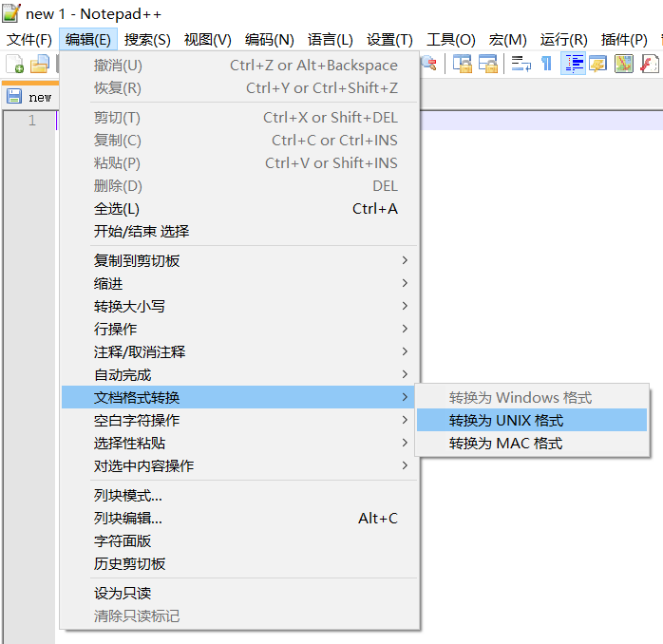Open the 视图(V) menu
The width and height of the screenshot is (663, 644).
pyautogui.click(x=208, y=40)
